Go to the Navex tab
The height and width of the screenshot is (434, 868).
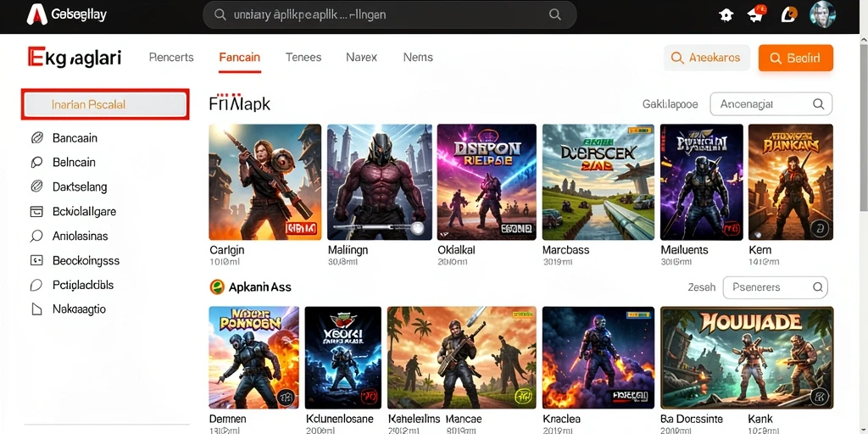coord(361,57)
